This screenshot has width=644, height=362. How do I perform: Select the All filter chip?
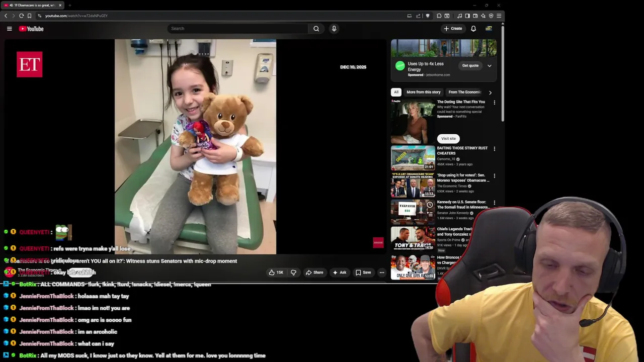click(x=396, y=92)
